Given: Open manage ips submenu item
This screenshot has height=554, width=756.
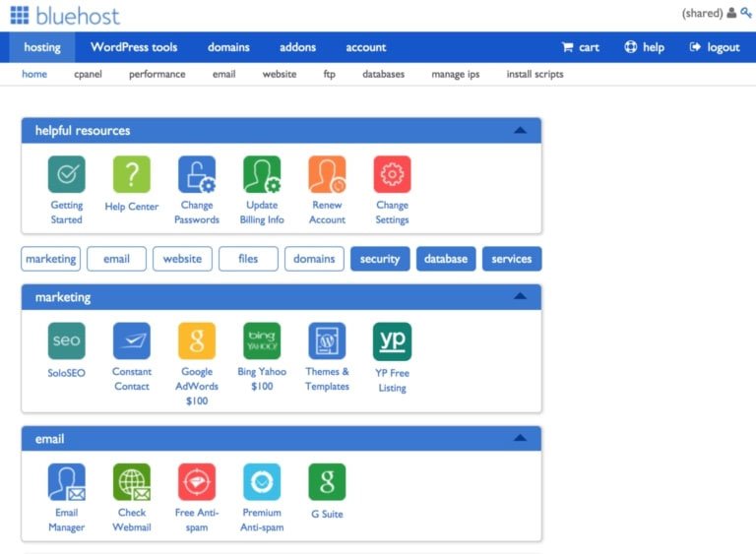Looking at the screenshot, I should pos(456,74).
